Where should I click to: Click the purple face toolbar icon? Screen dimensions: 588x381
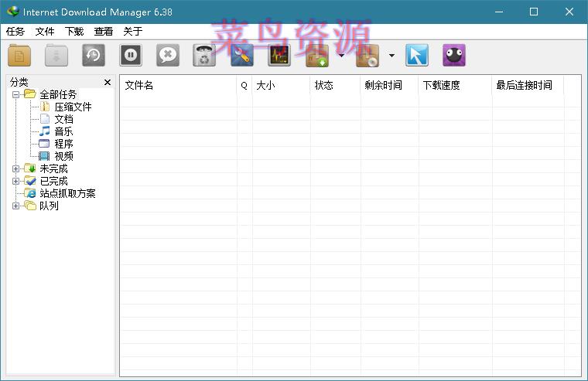click(453, 56)
